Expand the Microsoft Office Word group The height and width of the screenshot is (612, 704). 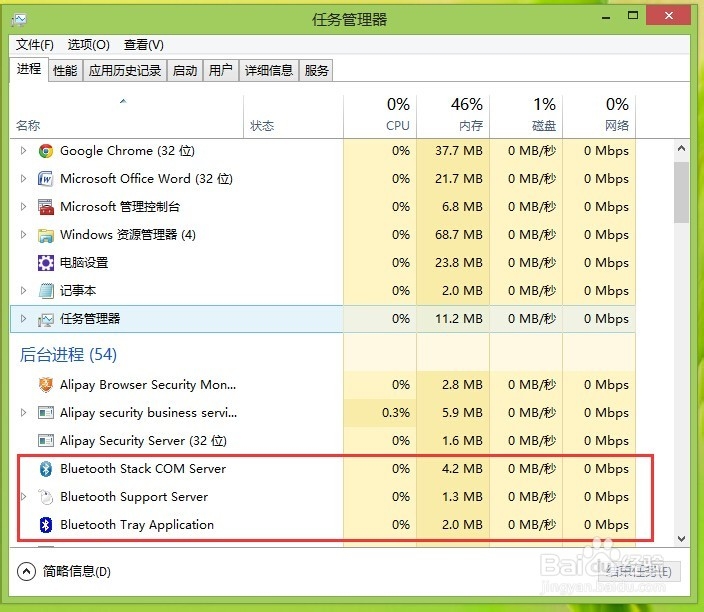point(23,179)
